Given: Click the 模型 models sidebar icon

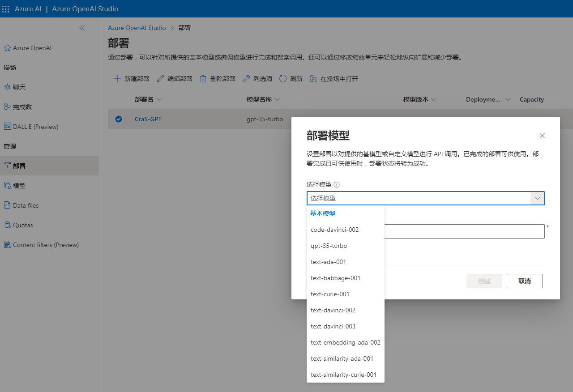Looking at the screenshot, I should pyautogui.click(x=7, y=185).
